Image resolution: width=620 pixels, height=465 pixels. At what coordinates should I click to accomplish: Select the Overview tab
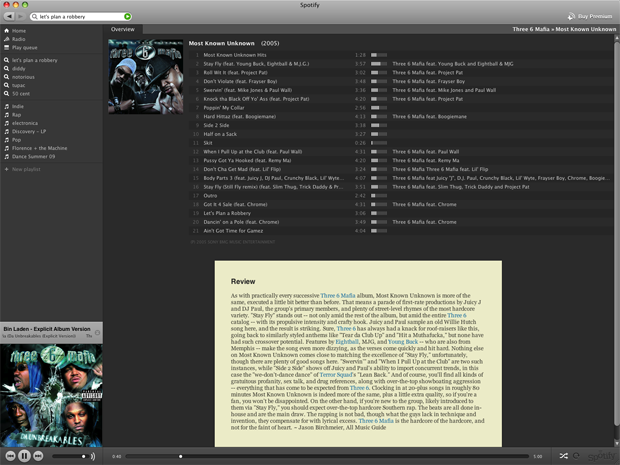(123, 29)
